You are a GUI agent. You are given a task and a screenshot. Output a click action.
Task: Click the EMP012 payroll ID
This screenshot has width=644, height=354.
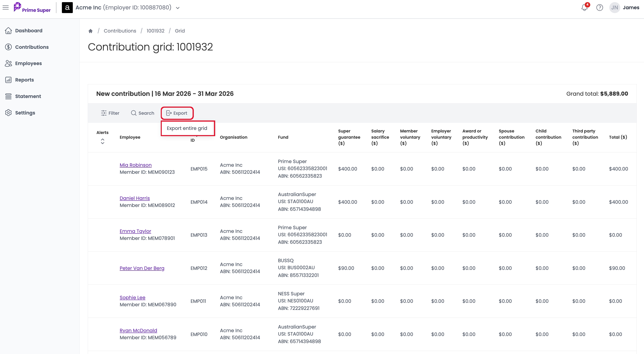point(199,268)
